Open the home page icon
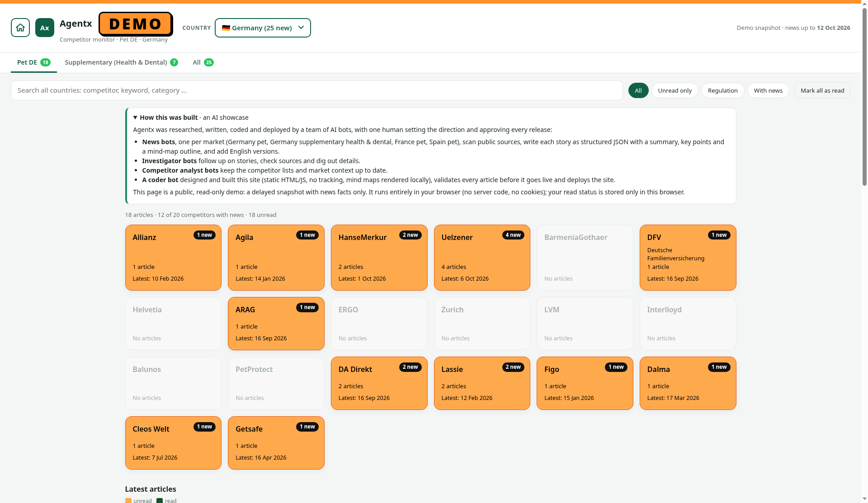868x503 pixels. [x=20, y=28]
